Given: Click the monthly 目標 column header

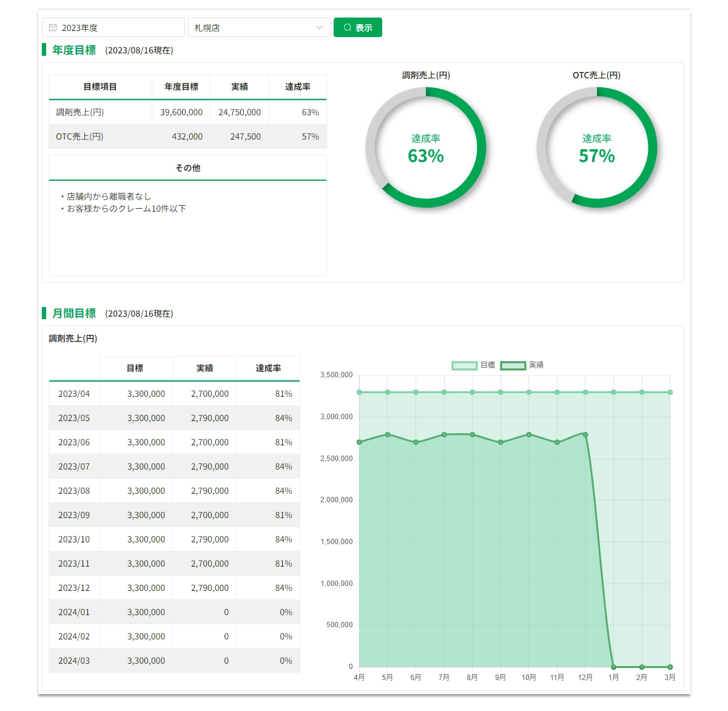Looking at the screenshot, I should pos(135,368).
